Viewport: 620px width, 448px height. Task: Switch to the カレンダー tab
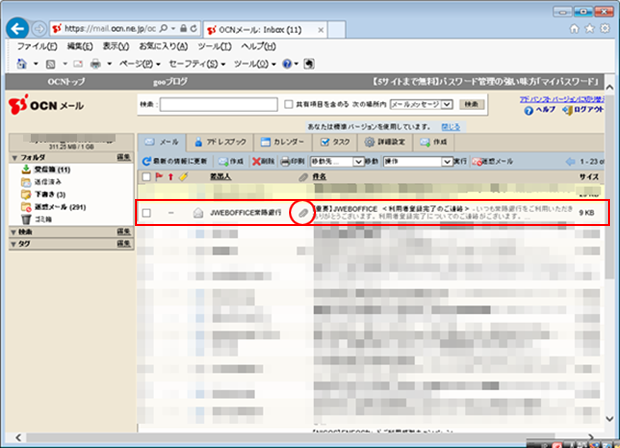click(x=282, y=142)
